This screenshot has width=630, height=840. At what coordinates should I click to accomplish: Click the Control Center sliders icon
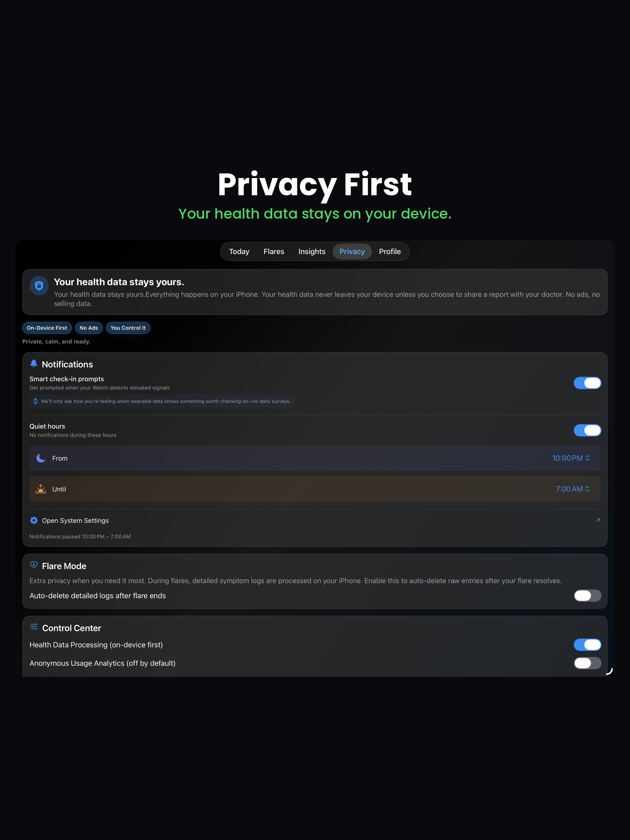34,627
